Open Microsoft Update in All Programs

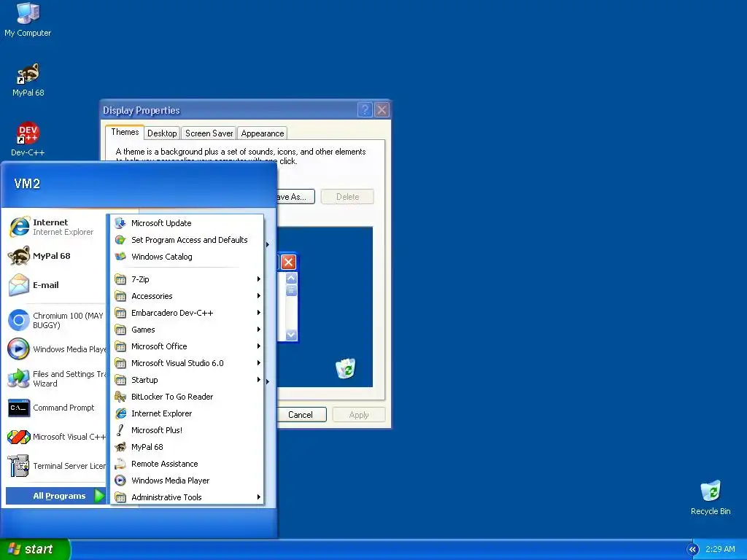187,223
